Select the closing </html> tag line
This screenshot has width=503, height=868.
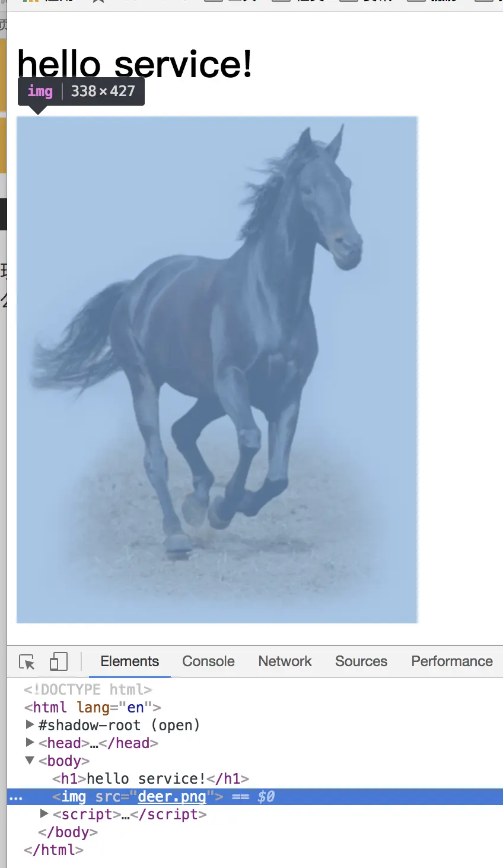(x=53, y=850)
